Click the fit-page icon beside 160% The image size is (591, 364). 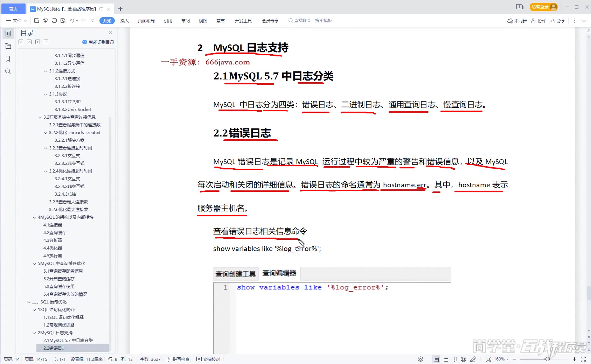point(488,359)
